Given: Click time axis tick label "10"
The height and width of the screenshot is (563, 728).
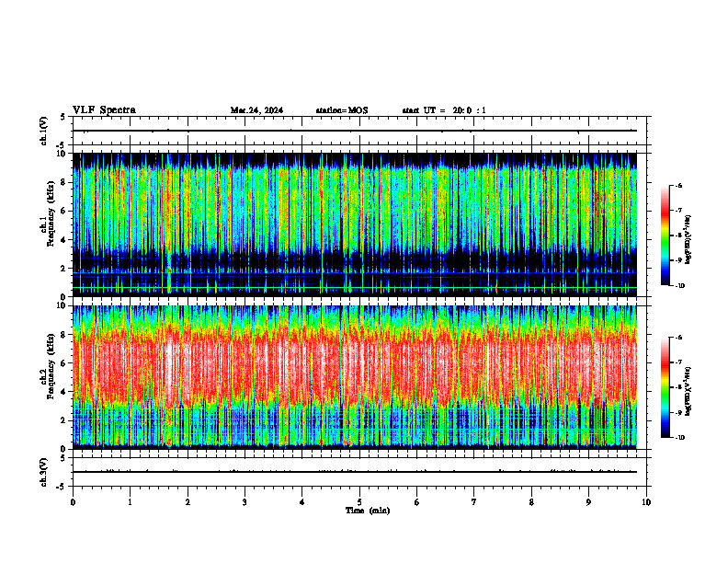Looking at the screenshot, I should coord(646,502).
